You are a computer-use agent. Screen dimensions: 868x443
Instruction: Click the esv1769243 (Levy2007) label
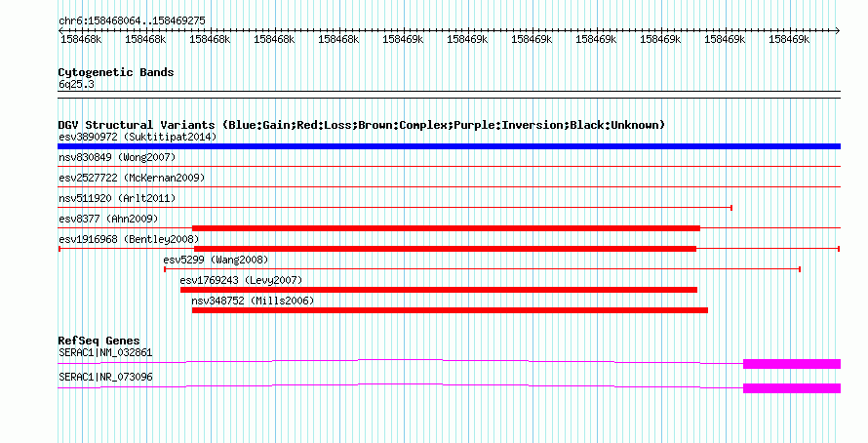point(241,280)
